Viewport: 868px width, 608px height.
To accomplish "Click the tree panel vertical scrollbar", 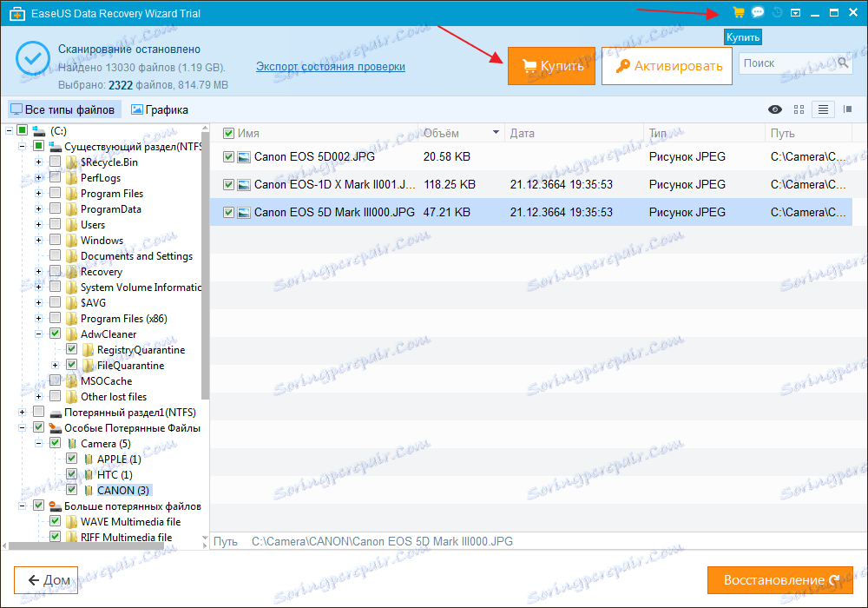I will tap(205, 266).
